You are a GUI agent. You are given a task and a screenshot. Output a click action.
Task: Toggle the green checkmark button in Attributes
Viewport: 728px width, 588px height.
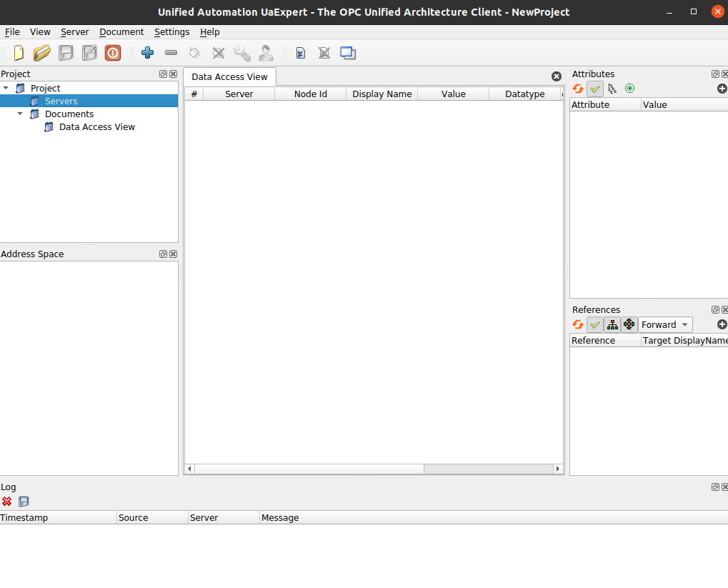(x=595, y=89)
